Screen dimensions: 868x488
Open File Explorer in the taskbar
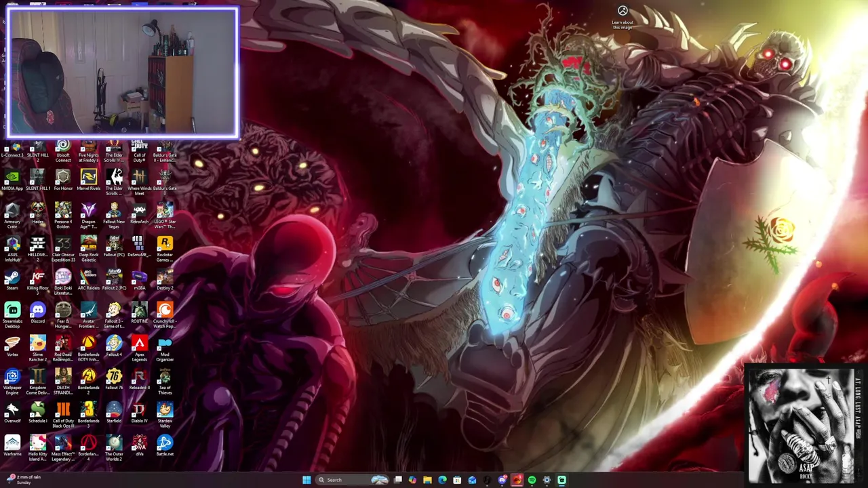point(427,480)
